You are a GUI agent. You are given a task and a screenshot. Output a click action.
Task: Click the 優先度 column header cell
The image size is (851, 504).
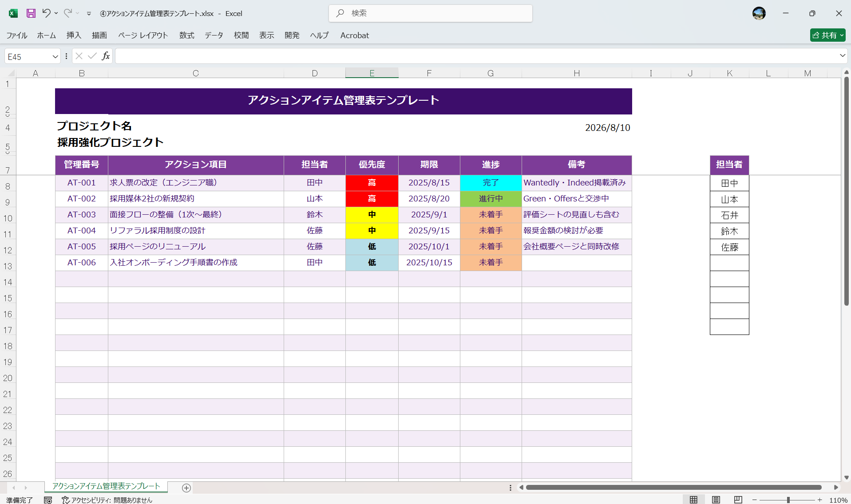[372, 165]
